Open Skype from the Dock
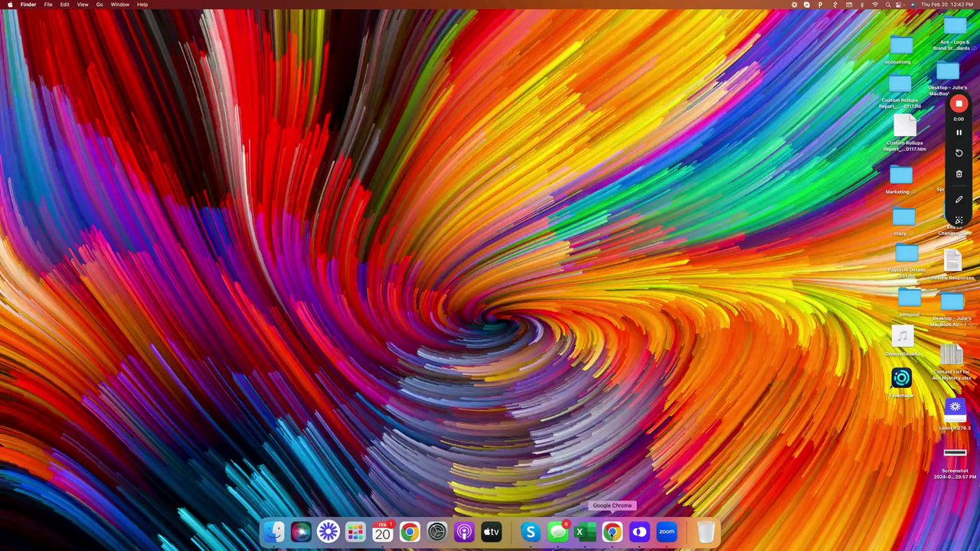The width and height of the screenshot is (980, 551). (x=531, y=531)
